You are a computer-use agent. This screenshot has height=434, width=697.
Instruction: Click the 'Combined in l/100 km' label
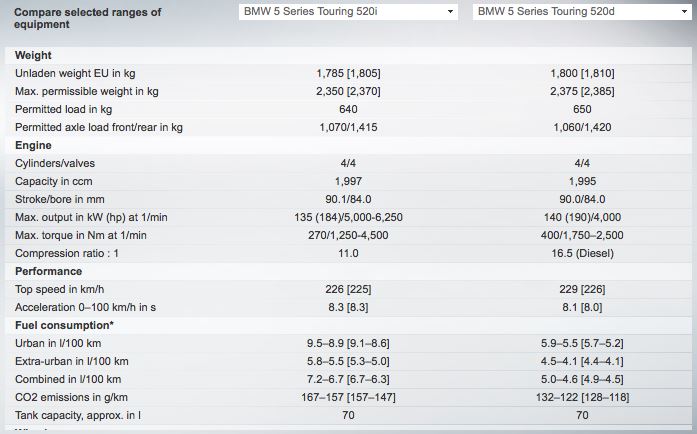click(x=68, y=379)
